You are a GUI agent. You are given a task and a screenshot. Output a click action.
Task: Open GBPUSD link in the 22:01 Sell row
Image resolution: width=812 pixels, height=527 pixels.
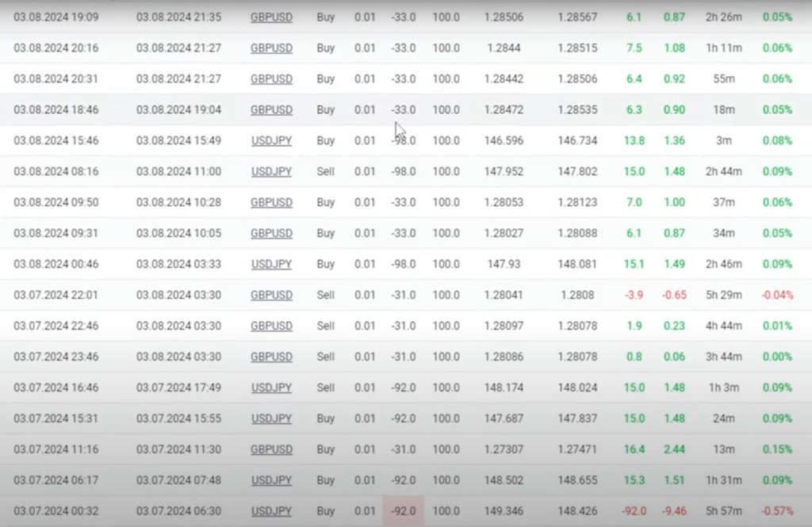[x=271, y=295]
